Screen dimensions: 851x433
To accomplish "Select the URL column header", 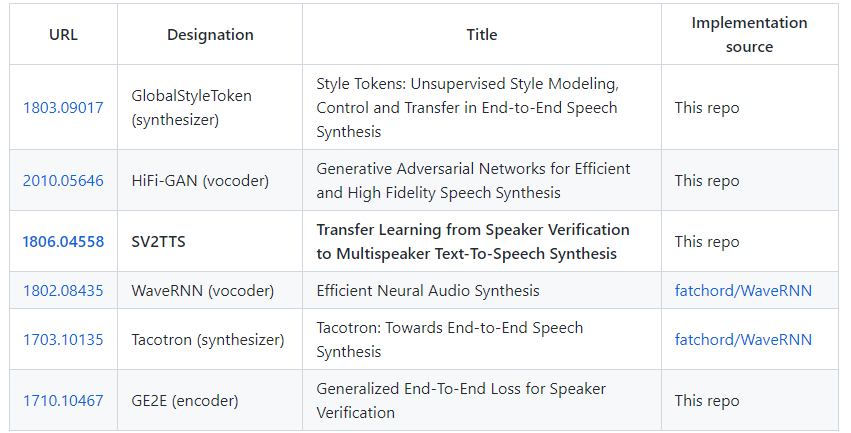I will [x=63, y=35].
